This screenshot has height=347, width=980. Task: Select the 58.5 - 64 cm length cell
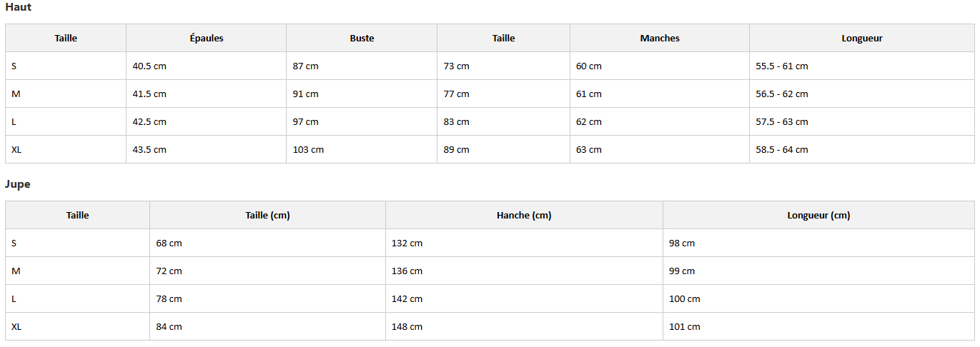tap(782, 150)
